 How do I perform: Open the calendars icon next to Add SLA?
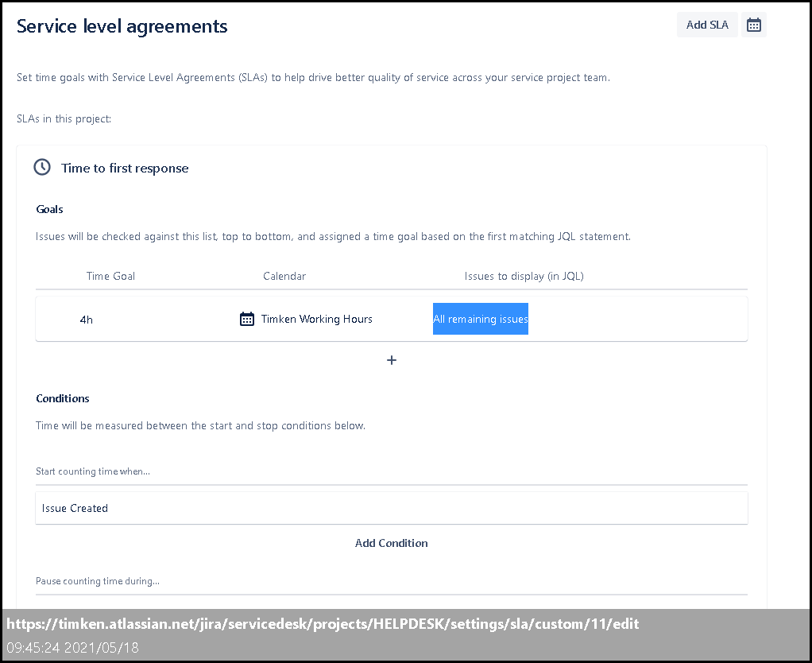pyautogui.click(x=753, y=25)
